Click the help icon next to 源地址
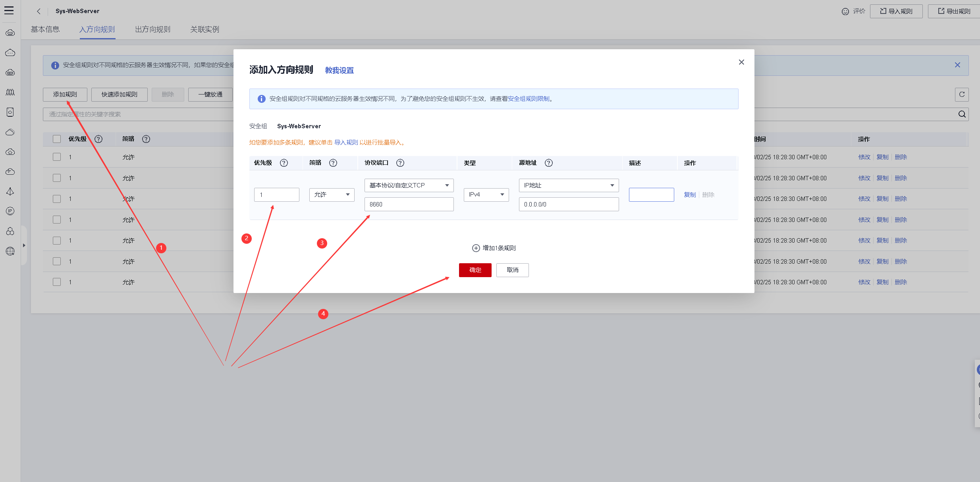 pyautogui.click(x=548, y=163)
